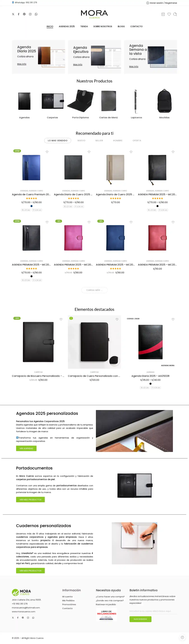The height and width of the screenshot is (644, 189).
Task: Visit the Pinterest icon in top header
Action: (24, 14)
